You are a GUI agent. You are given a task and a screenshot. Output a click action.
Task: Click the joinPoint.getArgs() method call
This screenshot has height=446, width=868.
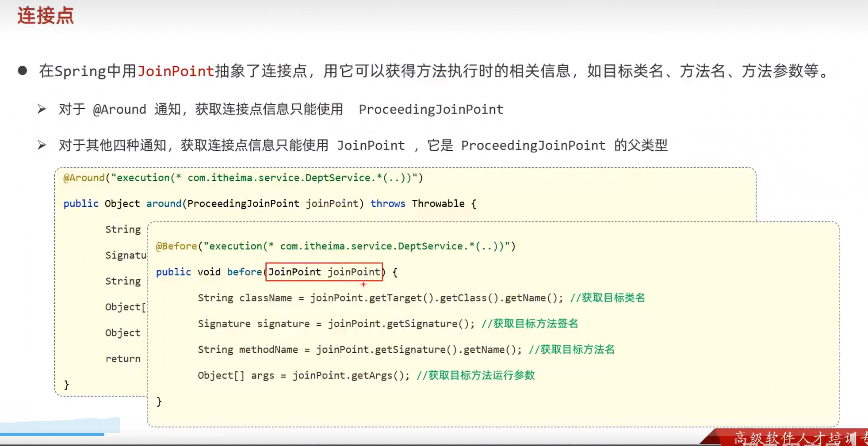(349, 375)
